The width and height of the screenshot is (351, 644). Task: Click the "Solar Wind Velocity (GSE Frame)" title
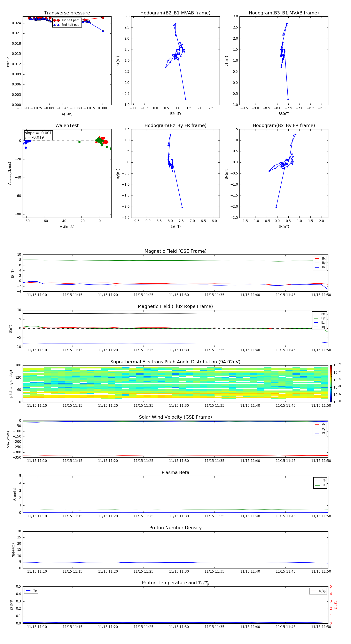175,417
